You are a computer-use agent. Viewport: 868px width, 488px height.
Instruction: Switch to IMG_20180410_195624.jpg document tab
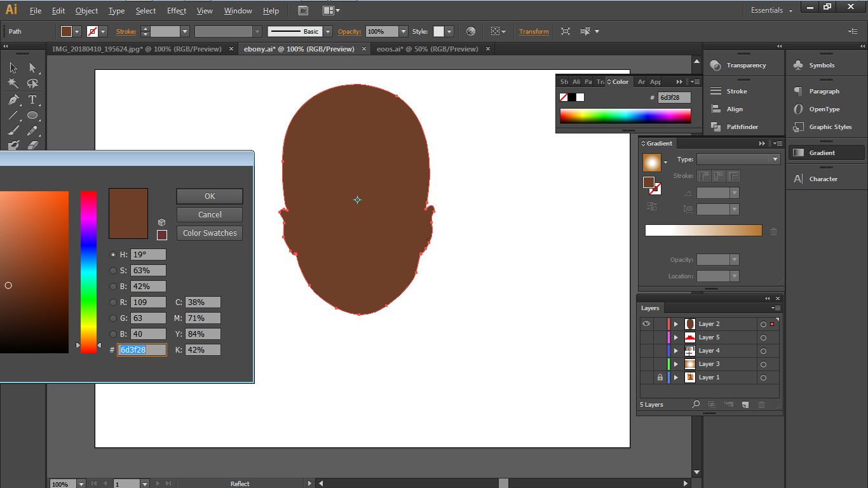137,49
